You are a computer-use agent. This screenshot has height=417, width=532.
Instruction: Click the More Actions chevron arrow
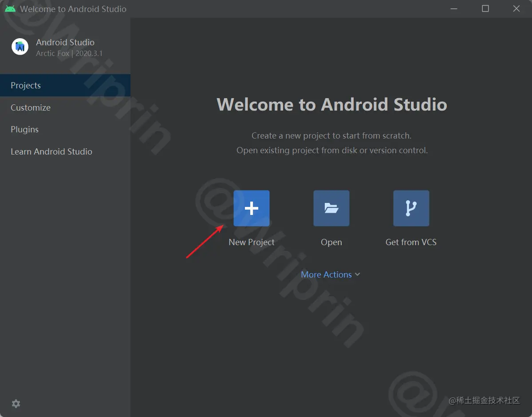[358, 274]
